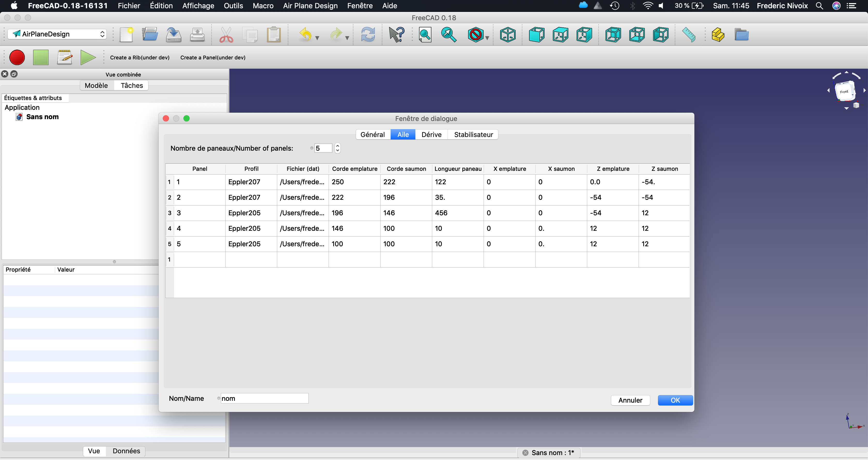Click the Fit all magnifier icon
Viewport: 868px width, 460px height.
point(425,34)
